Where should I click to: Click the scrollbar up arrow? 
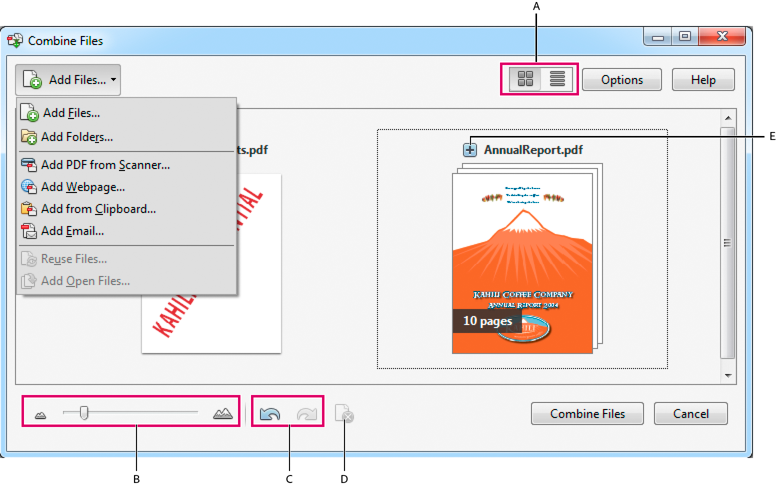point(728,118)
